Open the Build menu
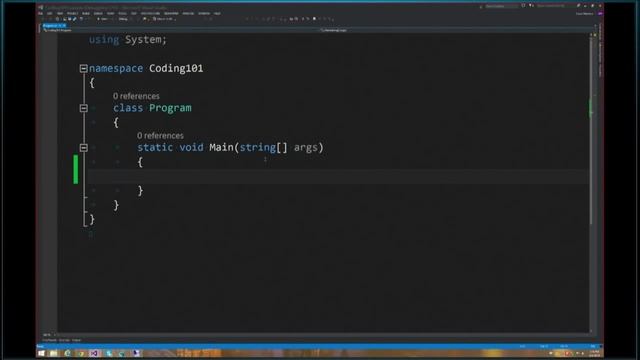640x360 pixels. tap(86, 13)
